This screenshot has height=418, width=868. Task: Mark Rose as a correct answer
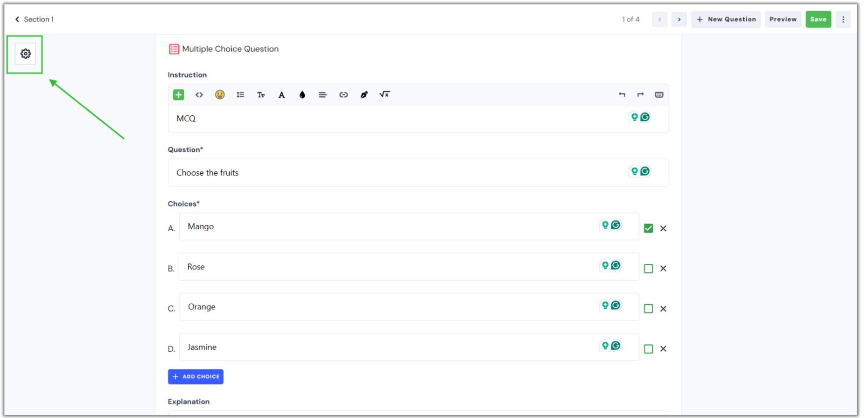(648, 269)
